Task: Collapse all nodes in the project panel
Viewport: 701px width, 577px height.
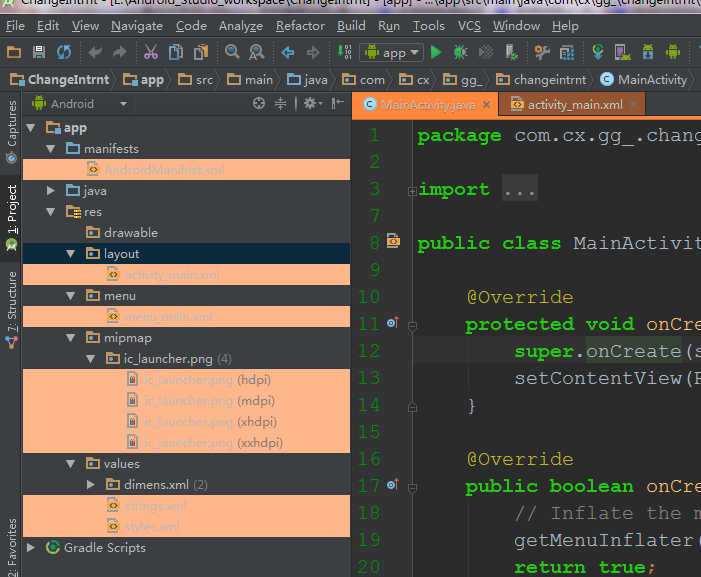Action: pyautogui.click(x=281, y=103)
